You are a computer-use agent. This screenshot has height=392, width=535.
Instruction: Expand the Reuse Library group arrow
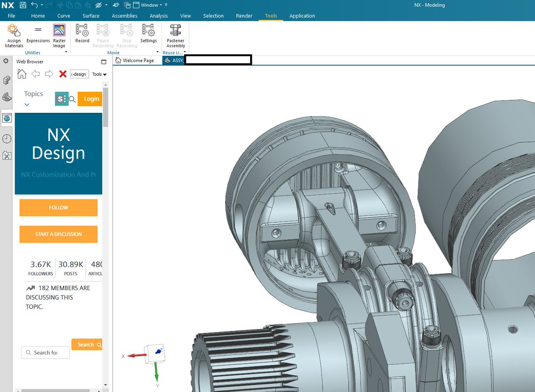coord(185,52)
